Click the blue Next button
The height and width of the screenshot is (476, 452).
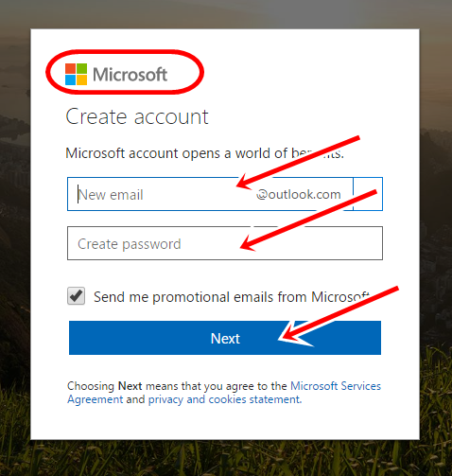click(225, 338)
